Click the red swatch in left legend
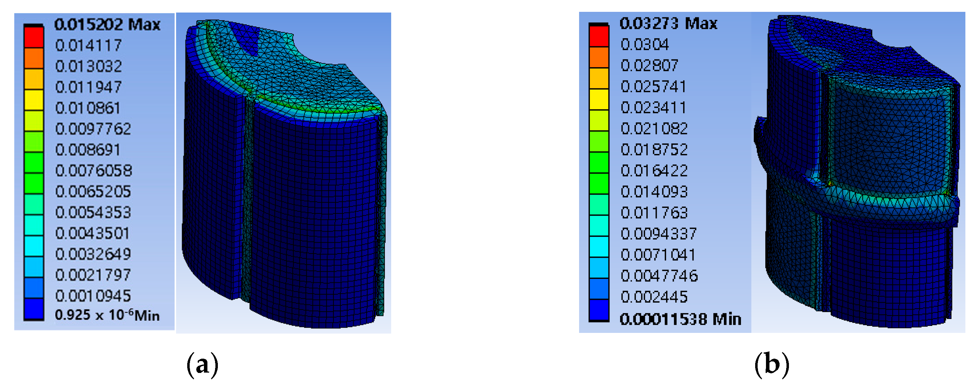980x390 pixels. (33, 37)
